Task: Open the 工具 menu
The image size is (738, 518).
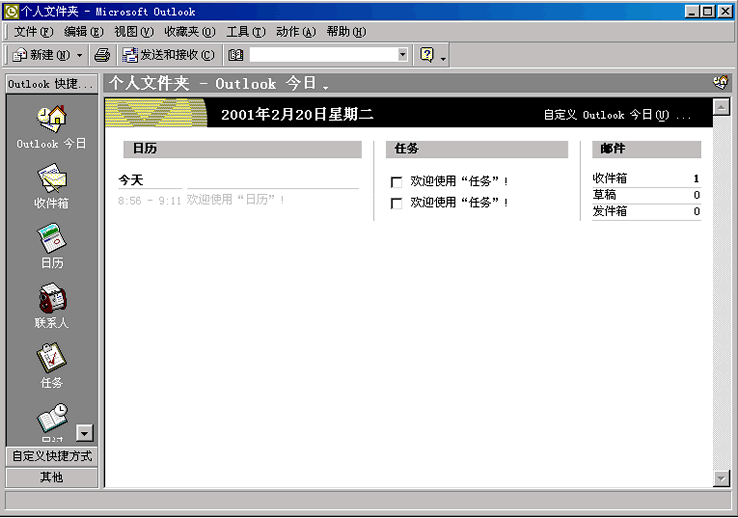Action: pos(246,32)
